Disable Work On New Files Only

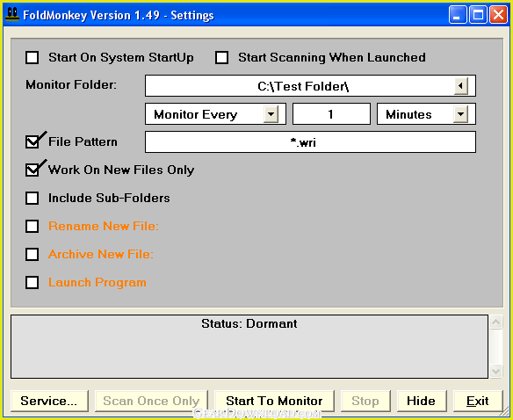click(32, 170)
